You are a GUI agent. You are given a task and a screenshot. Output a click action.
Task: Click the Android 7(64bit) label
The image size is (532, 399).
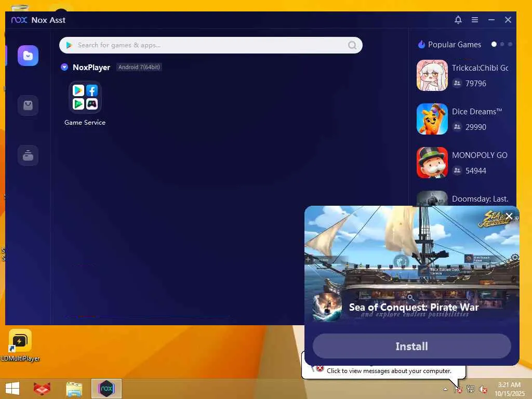(139, 67)
